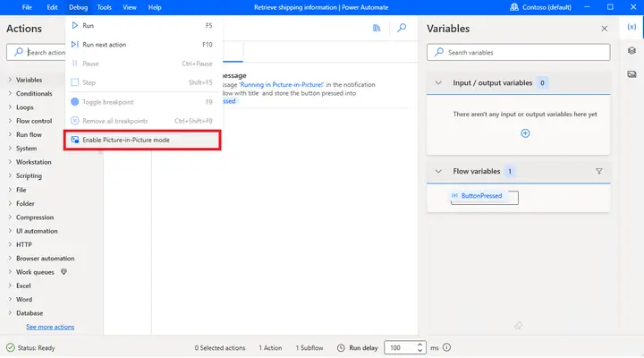644x358 pixels.
Task: Expand the Variables actions group
Action: point(29,80)
